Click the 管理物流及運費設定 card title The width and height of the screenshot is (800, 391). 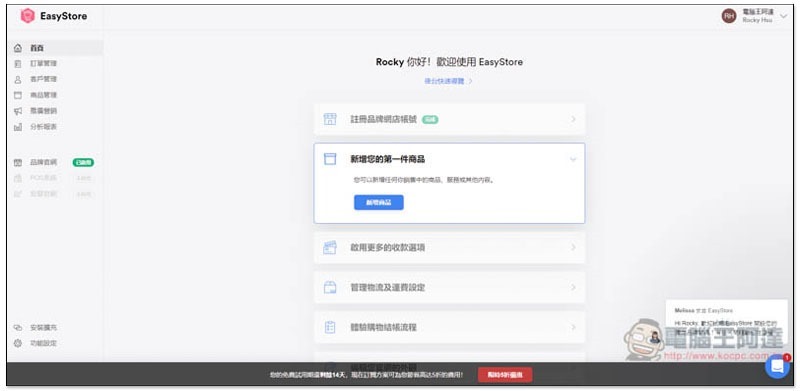pyautogui.click(x=388, y=287)
